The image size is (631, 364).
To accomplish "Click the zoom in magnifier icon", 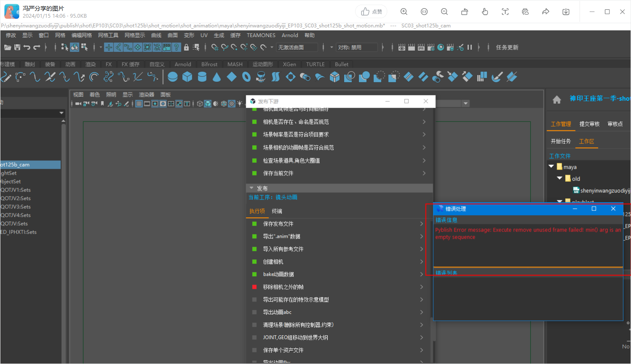I will [404, 12].
